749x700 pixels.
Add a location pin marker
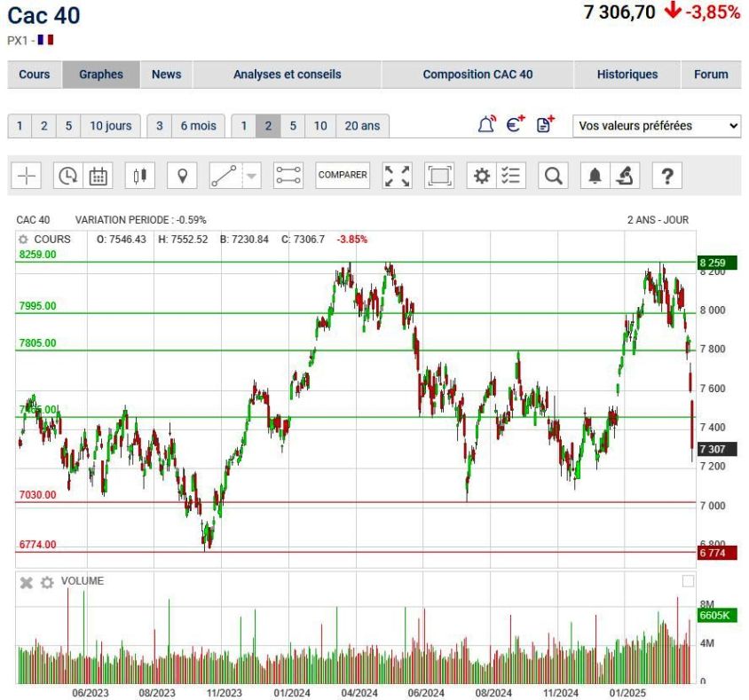click(x=182, y=176)
